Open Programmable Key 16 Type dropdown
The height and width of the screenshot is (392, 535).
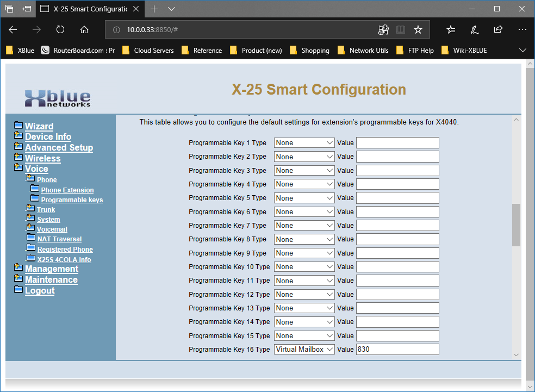(304, 350)
